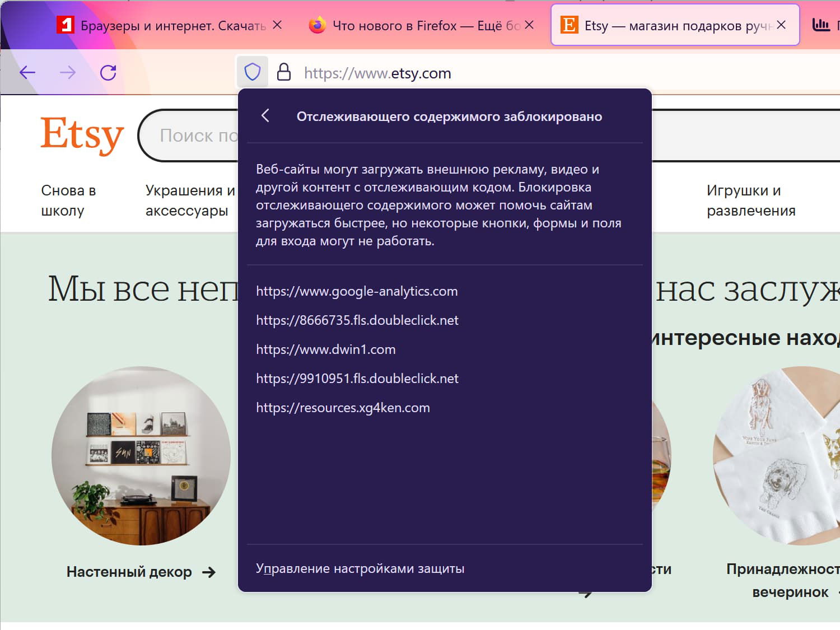This screenshot has height=630, width=840.
Task: Click the party napkins circular thumbnail
Action: 777,456
